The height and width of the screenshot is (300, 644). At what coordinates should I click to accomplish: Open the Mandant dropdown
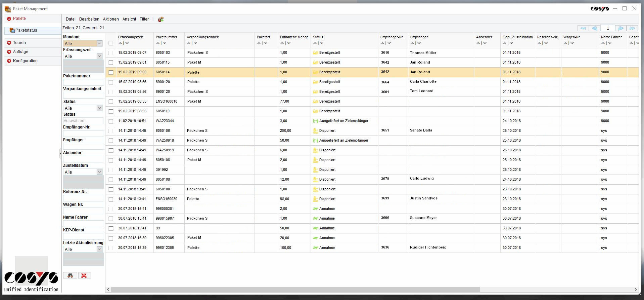(99, 43)
